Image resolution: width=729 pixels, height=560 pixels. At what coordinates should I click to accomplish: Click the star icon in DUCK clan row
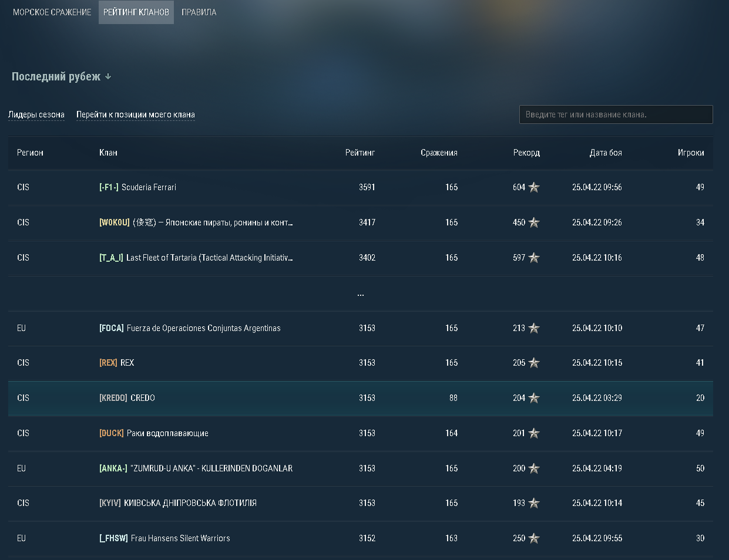click(x=534, y=433)
